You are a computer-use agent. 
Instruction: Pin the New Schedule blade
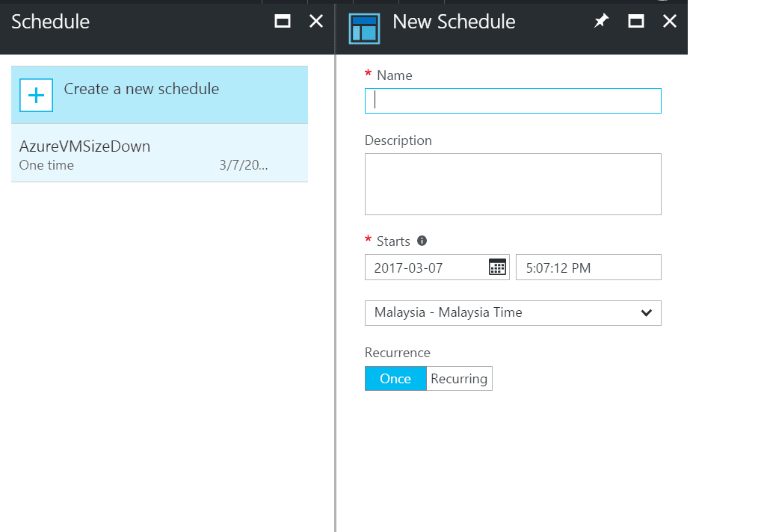click(x=602, y=22)
